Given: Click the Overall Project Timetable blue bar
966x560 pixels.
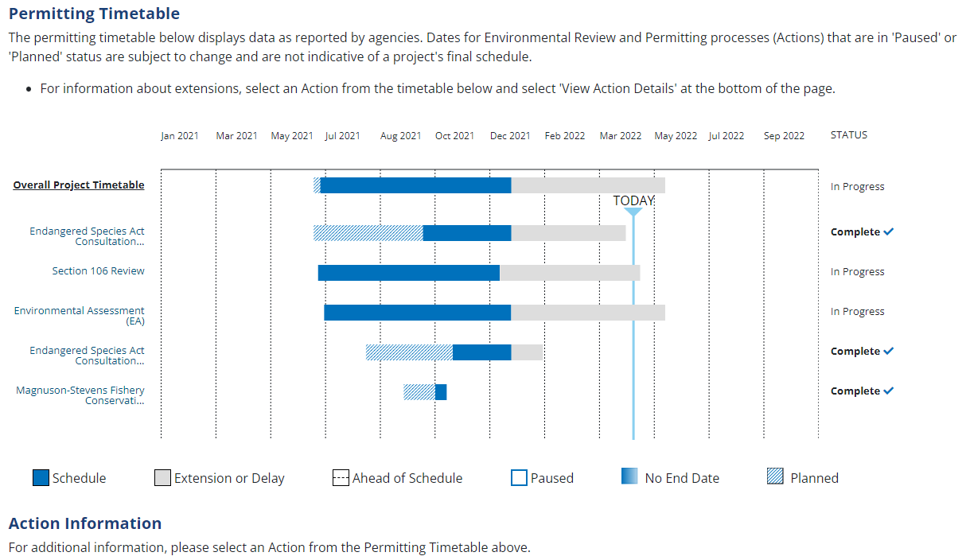Looking at the screenshot, I should (x=415, y=185).
